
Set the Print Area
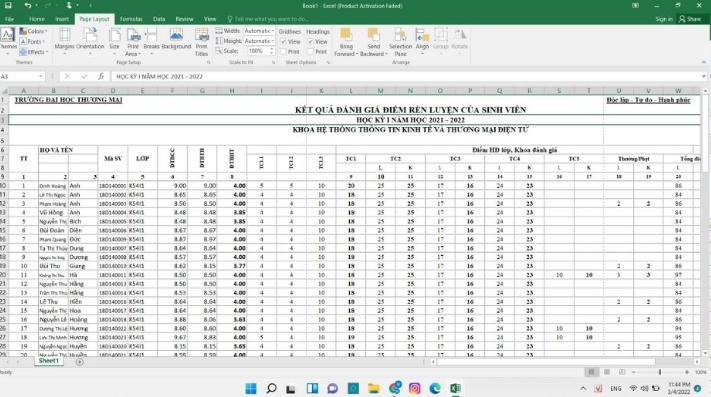coord(133,42)
